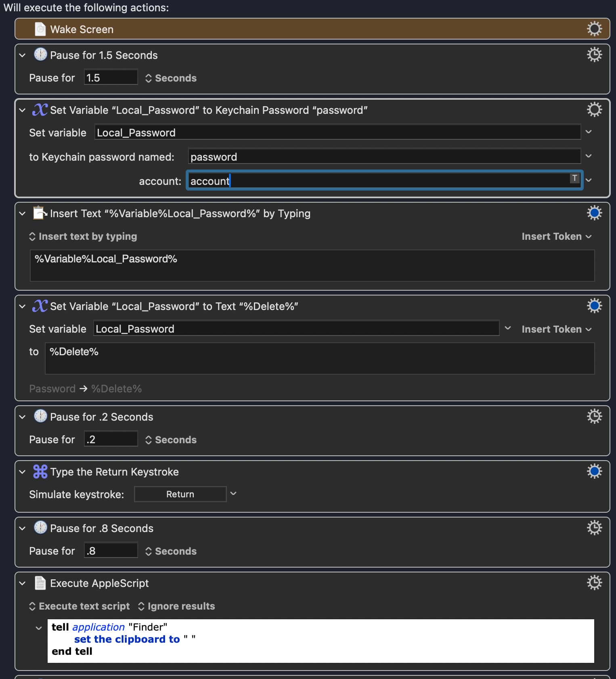Open gear menu of Keychain Password action

[x=594, y=110]
